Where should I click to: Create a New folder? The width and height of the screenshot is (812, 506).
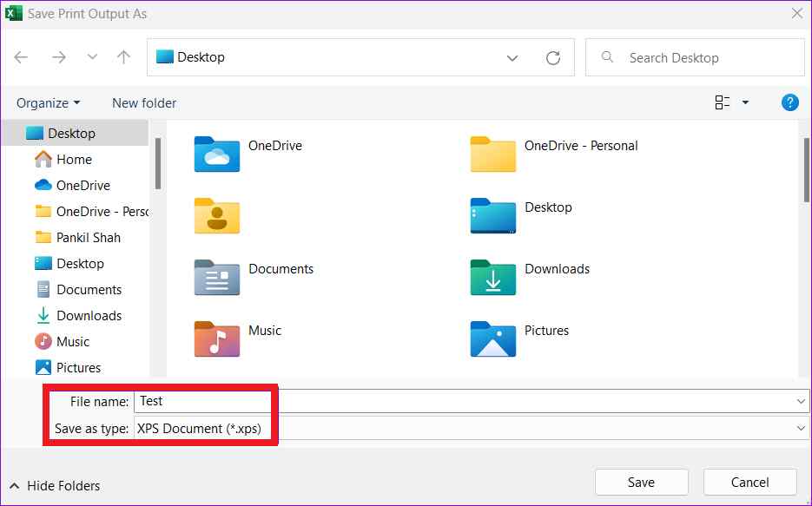144,103
